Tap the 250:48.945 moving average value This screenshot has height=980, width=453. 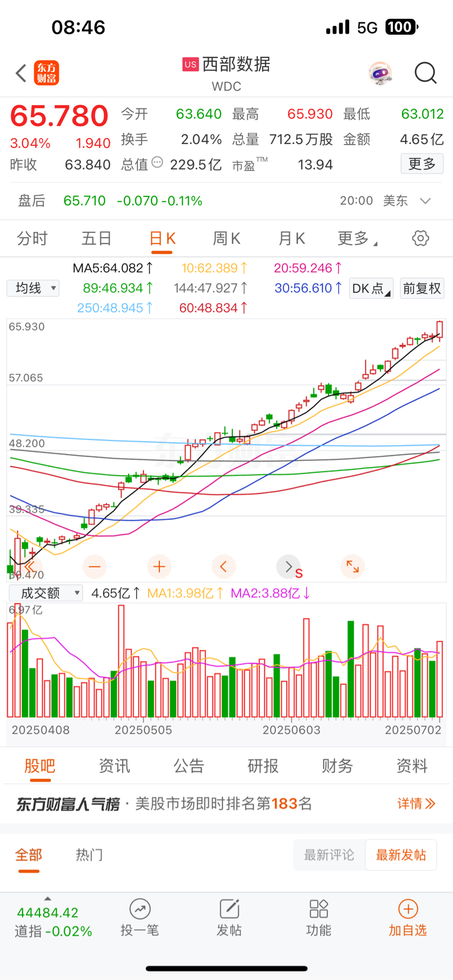pyautogui.click(x=115, y=308)
